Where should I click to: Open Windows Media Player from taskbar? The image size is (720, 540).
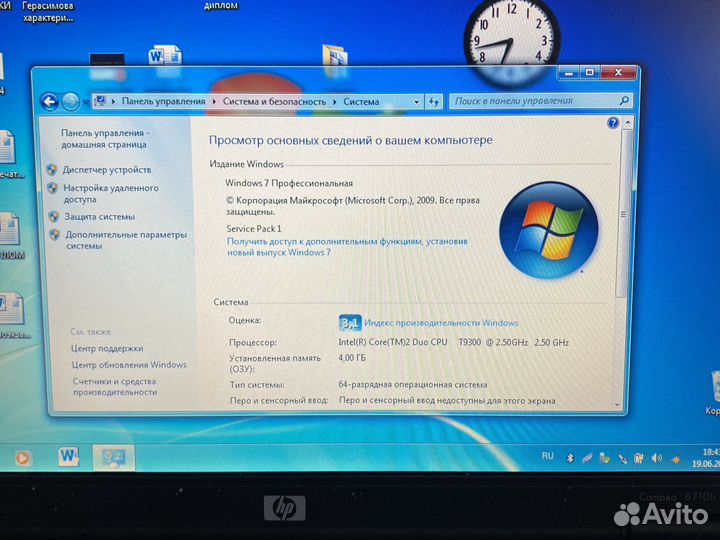tap(22, 458)
